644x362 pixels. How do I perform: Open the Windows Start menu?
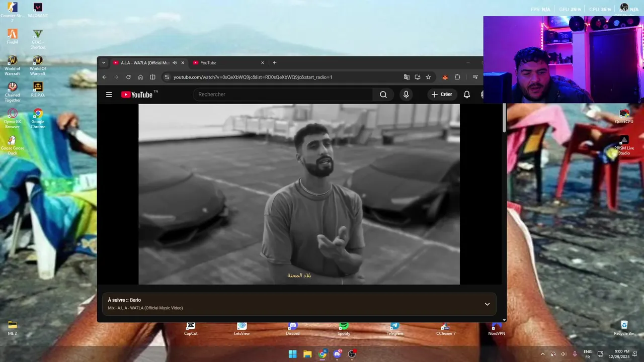coord(292,354)
